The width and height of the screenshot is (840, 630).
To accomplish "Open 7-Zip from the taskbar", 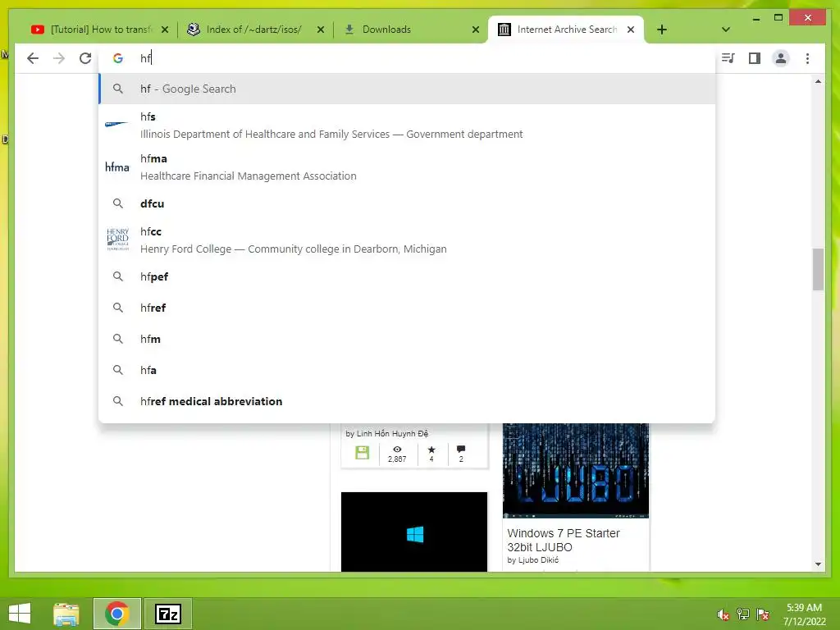I will [167, 614].
